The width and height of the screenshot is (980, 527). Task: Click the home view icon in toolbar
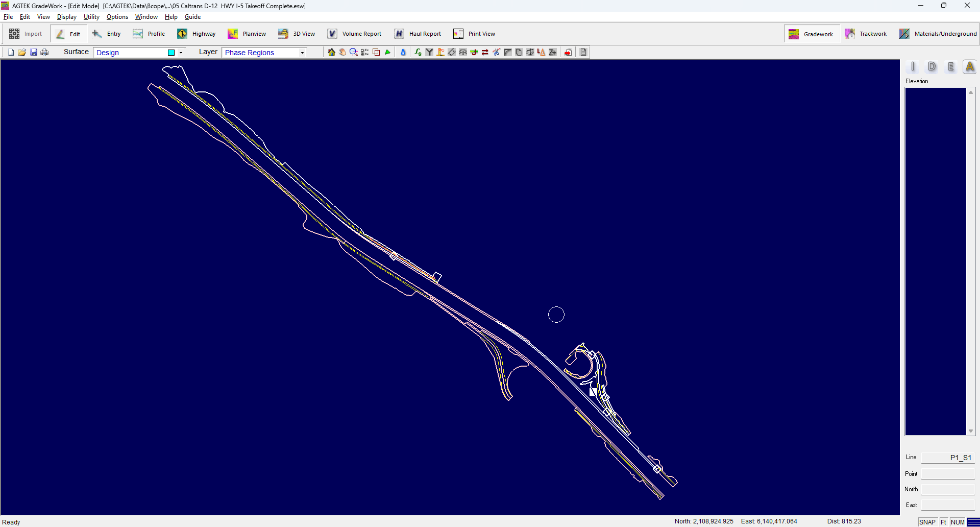(x=331, y=52)
